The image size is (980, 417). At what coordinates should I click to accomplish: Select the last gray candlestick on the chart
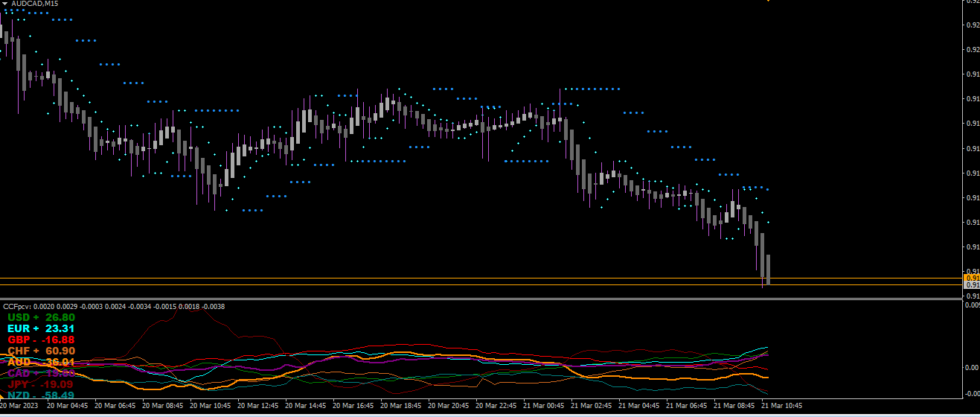(x=768, y=269)
